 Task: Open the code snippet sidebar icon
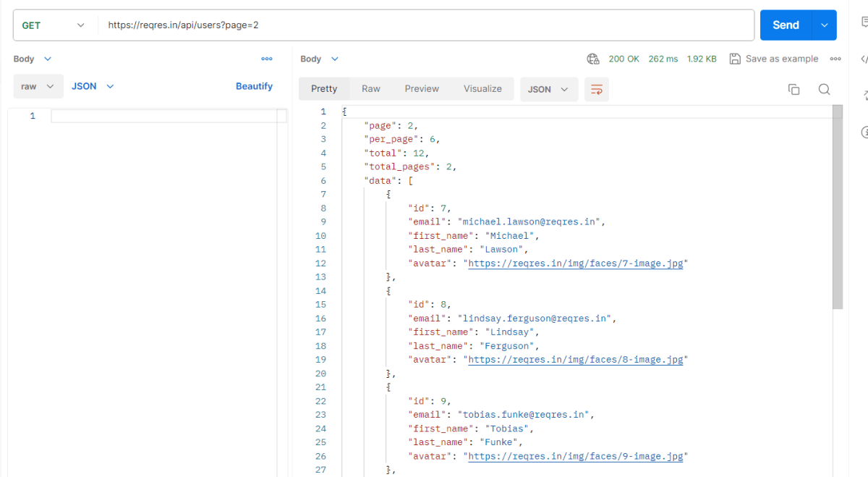864,59
